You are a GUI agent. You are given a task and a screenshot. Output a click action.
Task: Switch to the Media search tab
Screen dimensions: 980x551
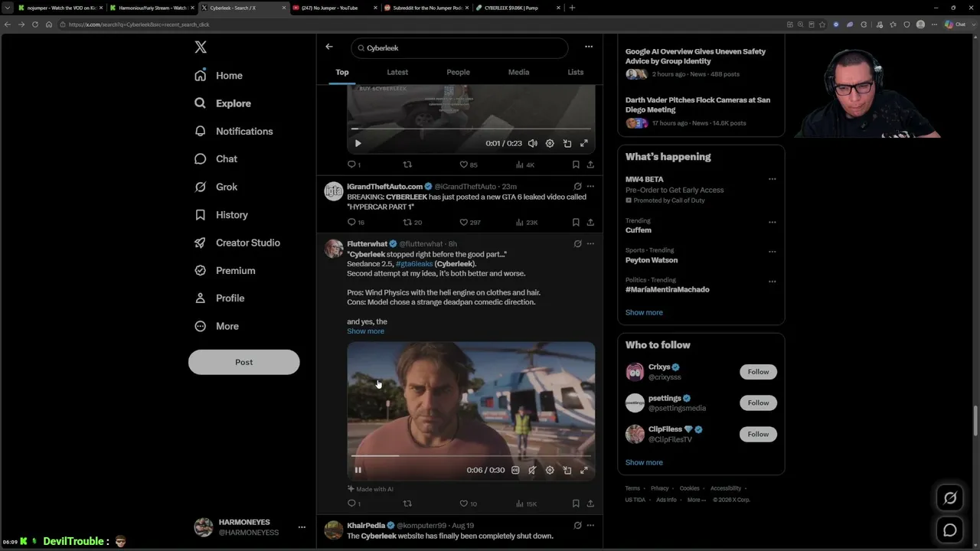(518, 72)
